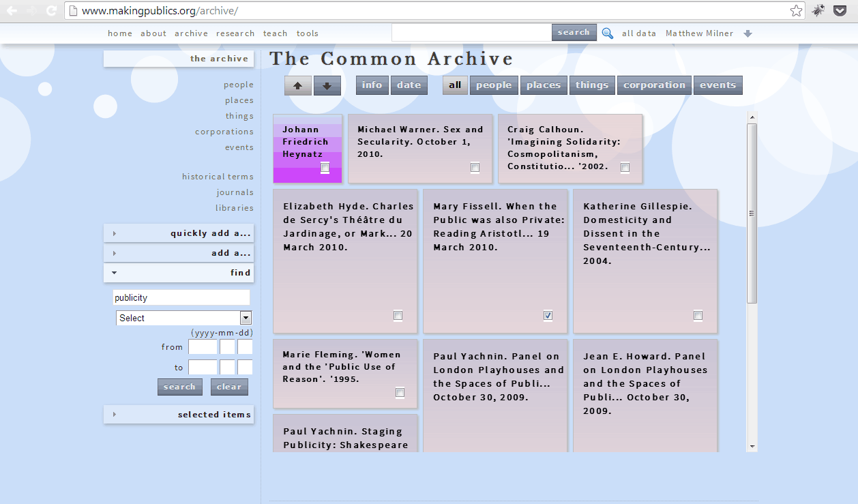Screen dimensions: 858x504
Task: Open the archive menu item
Action: [191, 33]
